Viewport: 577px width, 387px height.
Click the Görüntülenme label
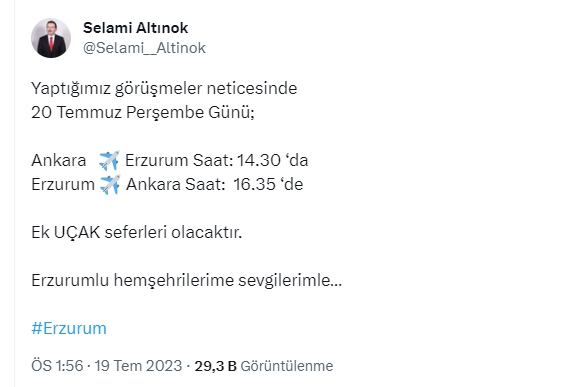[x=287, y=366]
